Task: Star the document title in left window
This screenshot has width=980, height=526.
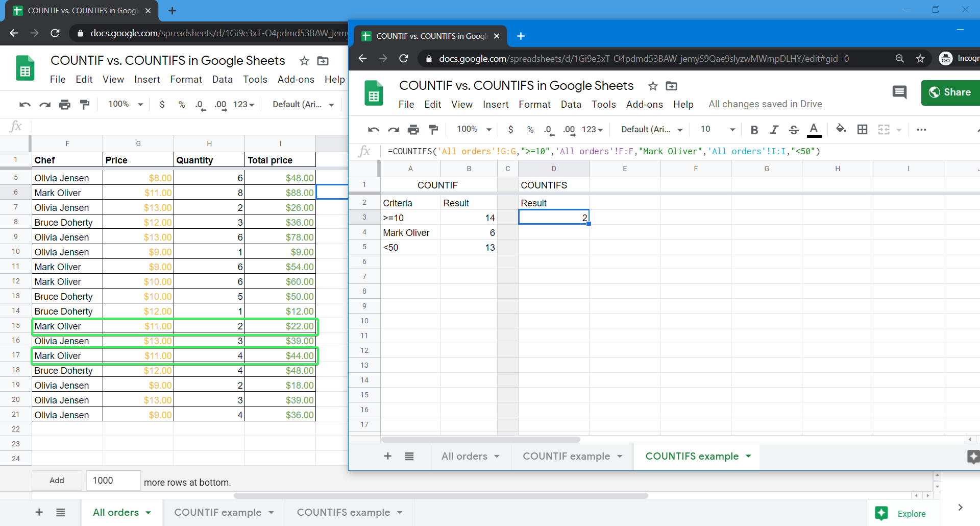Action: pyautogui.click(x=304, y=61)
